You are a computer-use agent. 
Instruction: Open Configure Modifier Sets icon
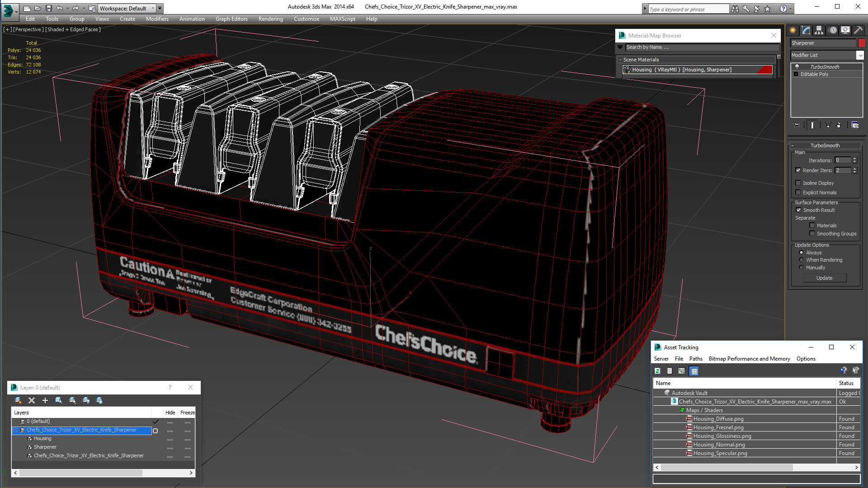point(855,125)
